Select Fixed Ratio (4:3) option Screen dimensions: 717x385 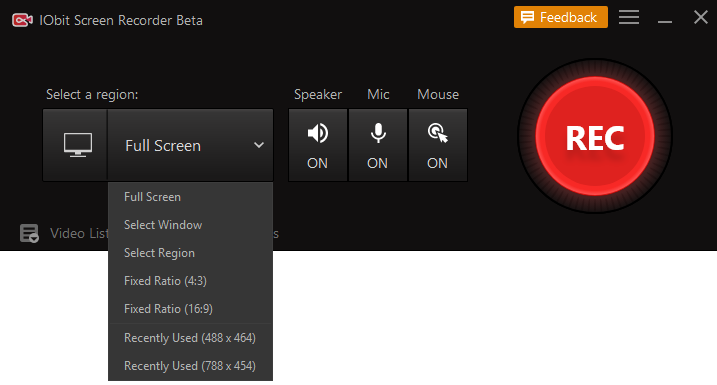pyautogui.click(x=190, y=281)
